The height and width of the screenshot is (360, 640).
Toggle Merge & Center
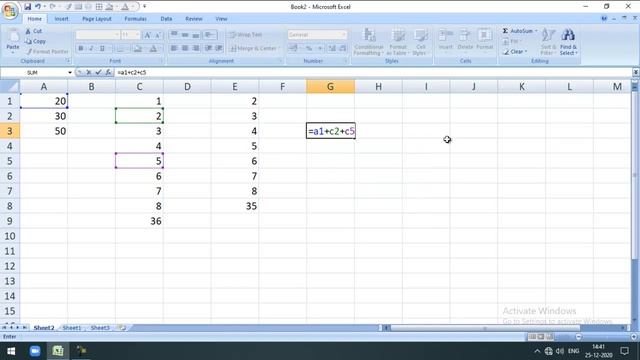pyautogui.click(x=253, y=49)
